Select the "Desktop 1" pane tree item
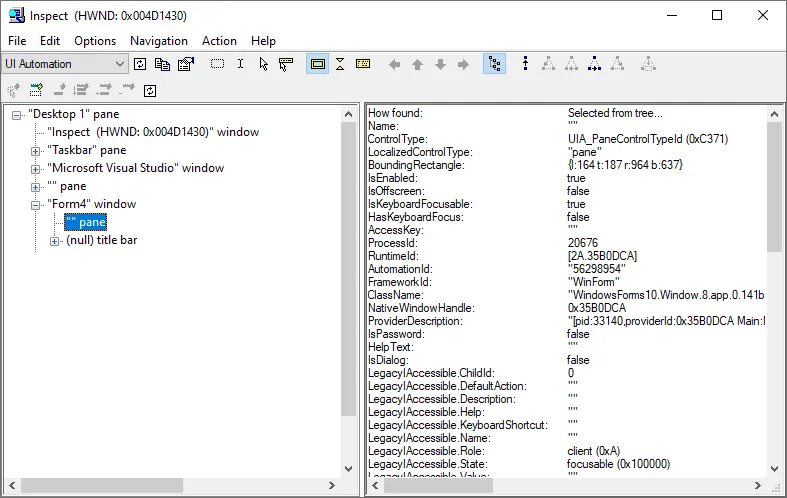This screenshot has height=498, width=787. (73, 114)
